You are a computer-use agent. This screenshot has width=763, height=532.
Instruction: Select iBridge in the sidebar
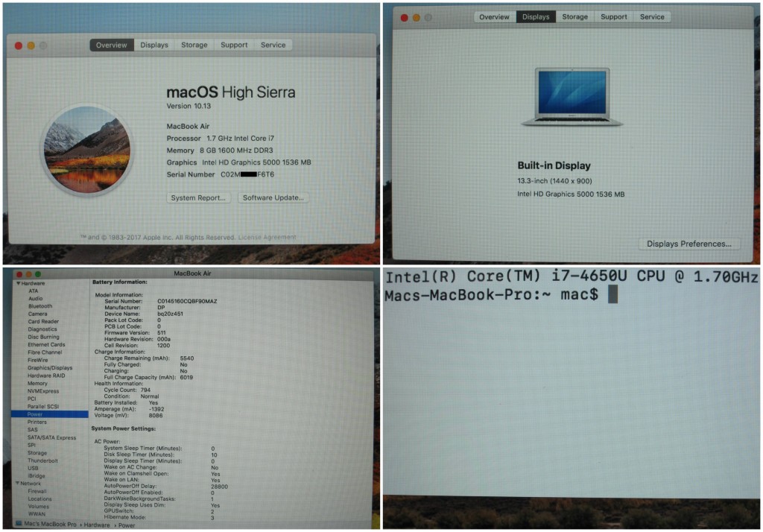click(x=37, y=476)
